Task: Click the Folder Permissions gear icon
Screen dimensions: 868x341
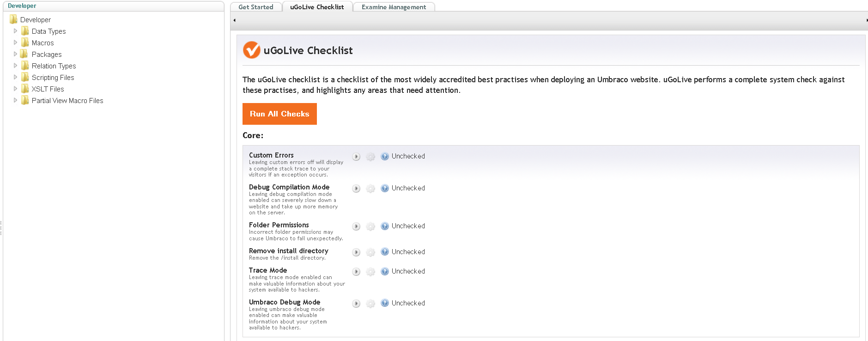Action: (370, 226)
